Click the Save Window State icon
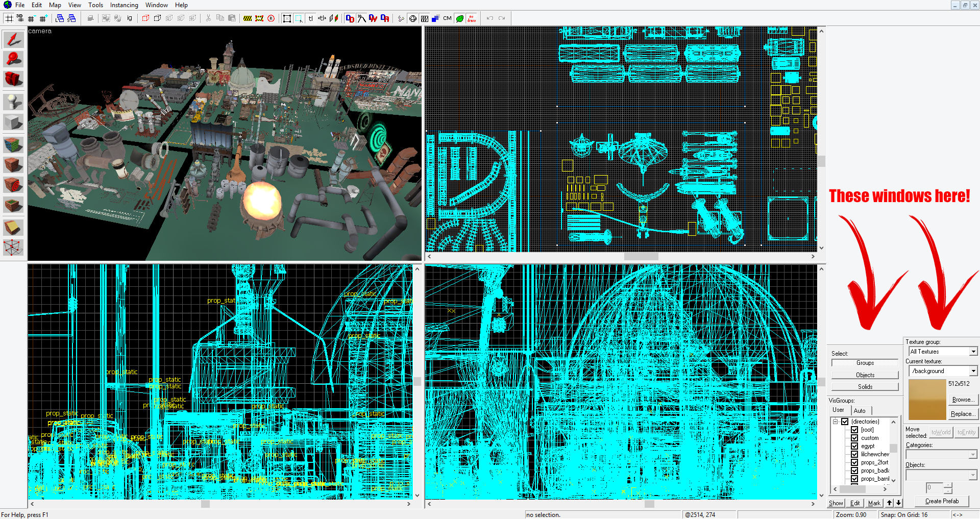 point(71,18)
